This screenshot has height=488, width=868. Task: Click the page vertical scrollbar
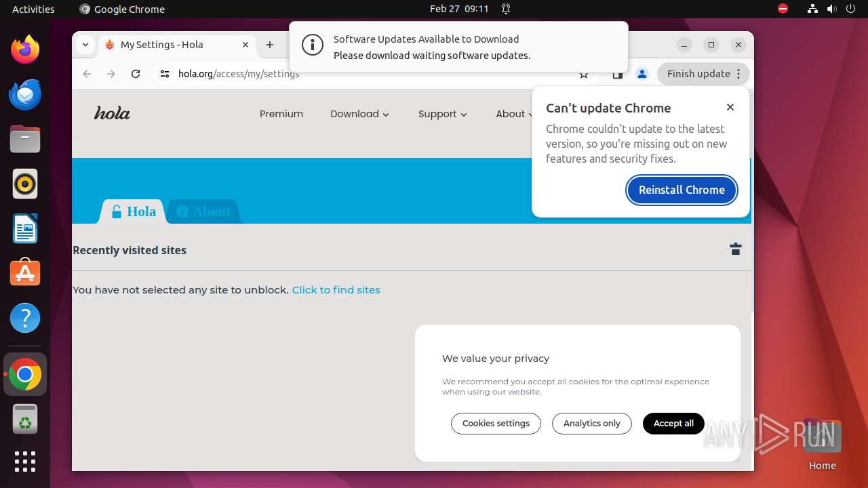click(x=752, y=235)
